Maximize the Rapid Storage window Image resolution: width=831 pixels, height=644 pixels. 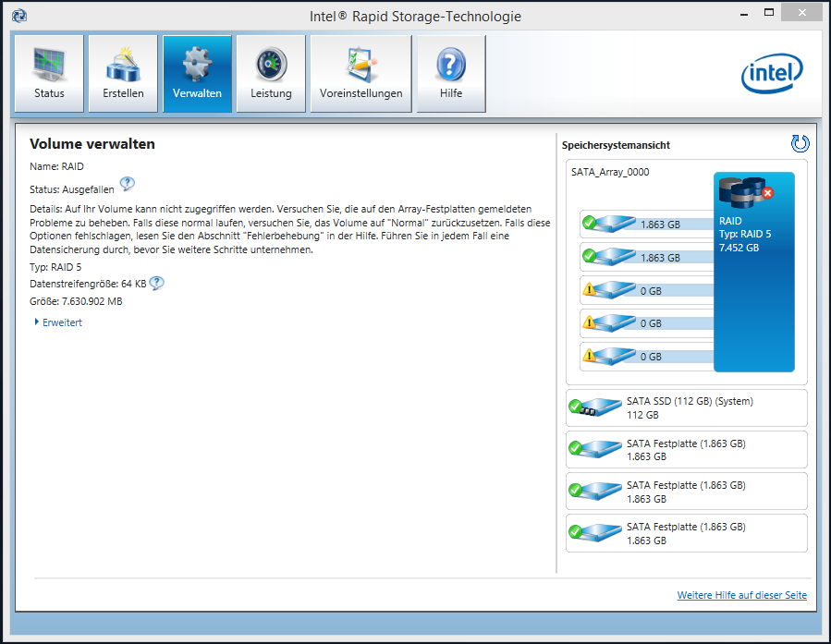[768, 13]
